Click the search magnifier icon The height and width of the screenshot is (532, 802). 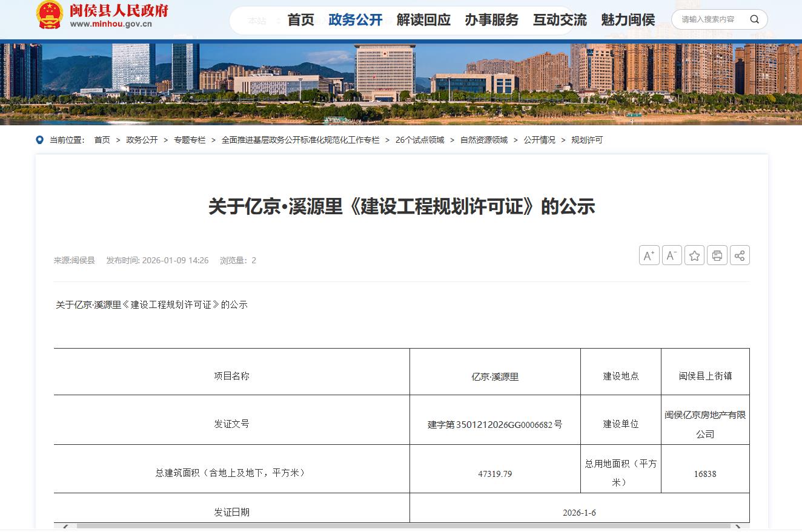754,19
